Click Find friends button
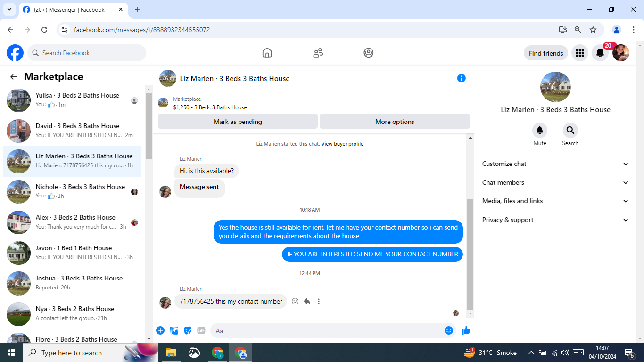644x362 pixels. coord(546,53)
